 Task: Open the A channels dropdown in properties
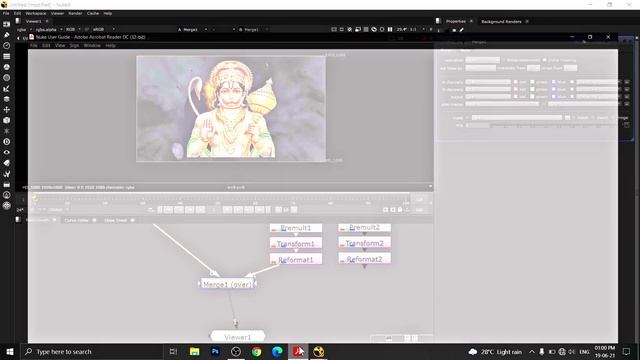click(488, 82)
